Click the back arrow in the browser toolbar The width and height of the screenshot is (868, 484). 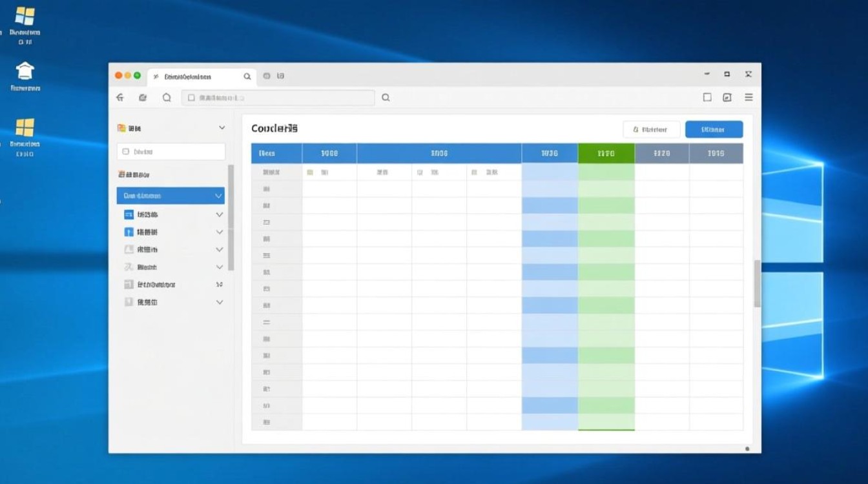pyautogui.click(x=119, y=97)
